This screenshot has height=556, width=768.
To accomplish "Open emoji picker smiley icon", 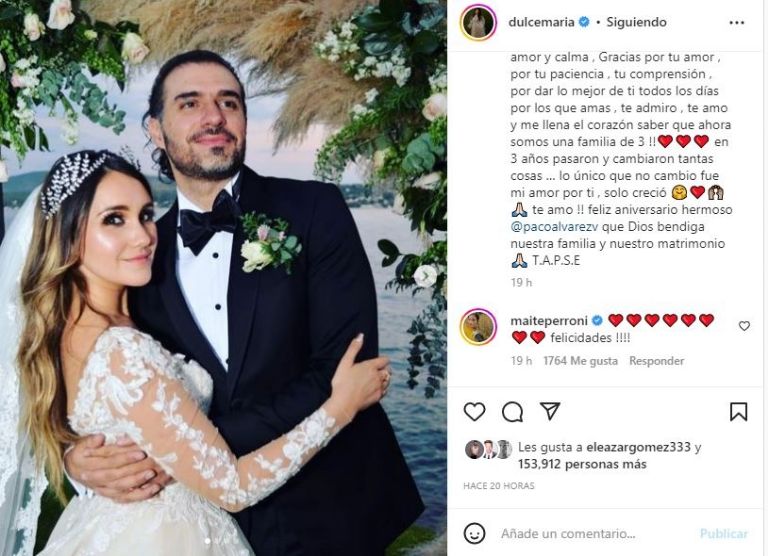I will (x=474, y=533).
